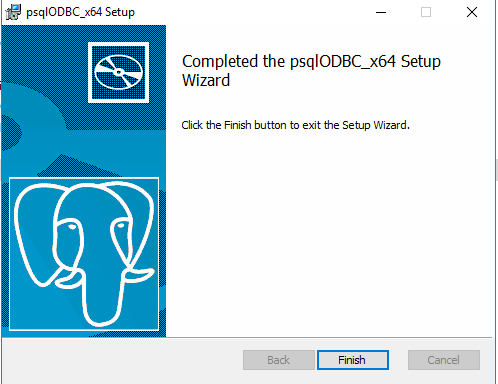This screenshot has height=384, width=498.
Task: Click the elephant's trunk in the logo
Action: 100,300
